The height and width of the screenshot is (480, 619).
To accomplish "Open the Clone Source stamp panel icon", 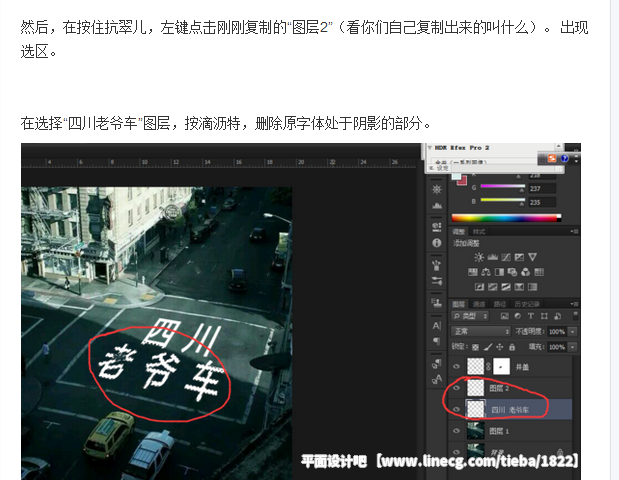I will click(437, 303).
